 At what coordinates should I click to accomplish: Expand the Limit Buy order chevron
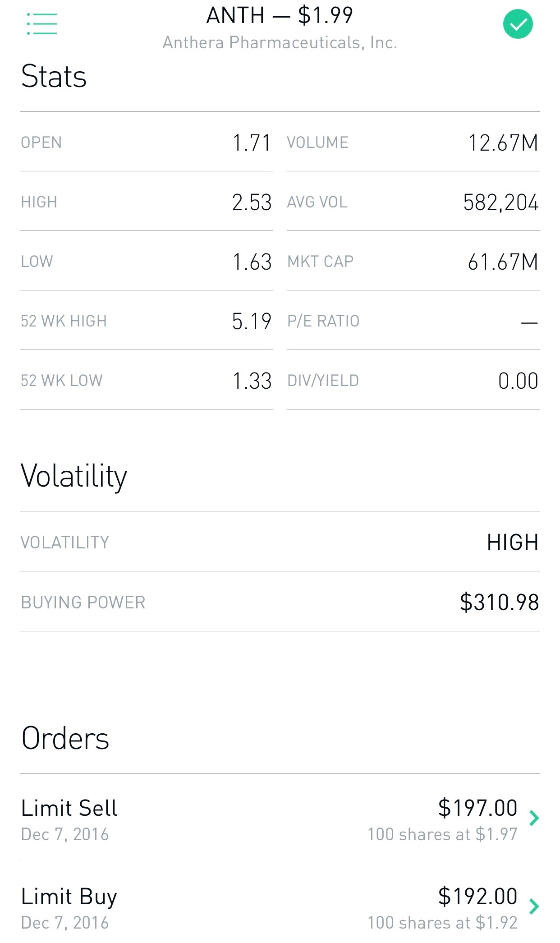coord(534,906)
